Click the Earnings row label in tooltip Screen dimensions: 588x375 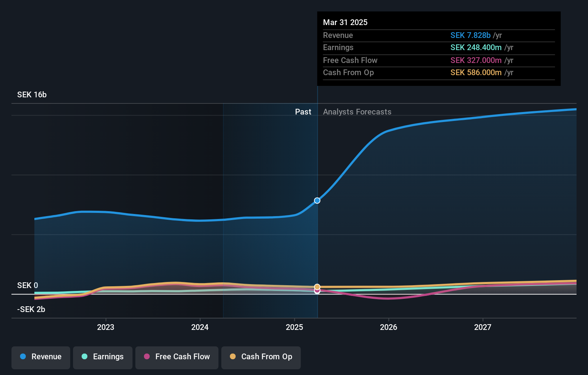click(x=338, y=47)
